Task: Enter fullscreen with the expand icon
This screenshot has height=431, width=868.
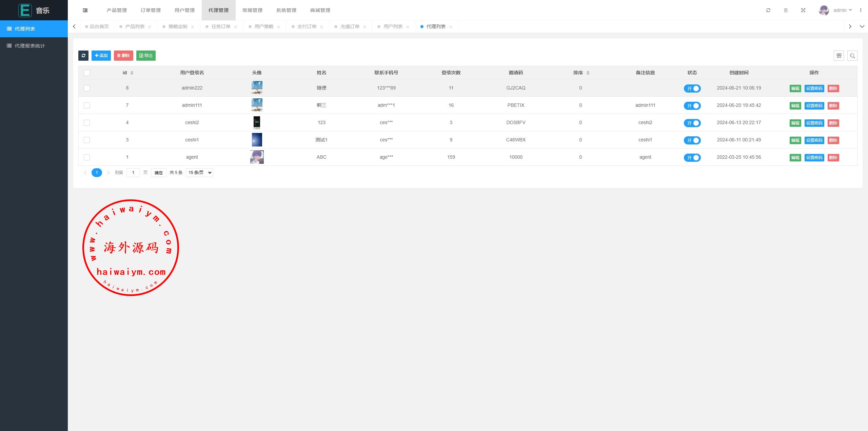Action: [x=803, y=11]
